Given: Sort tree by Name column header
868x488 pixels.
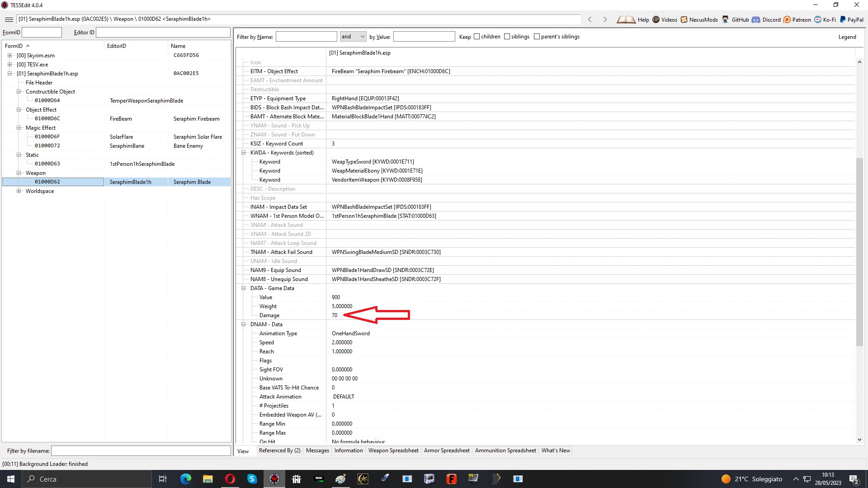Looking at the screenshot, I should click(199, 46).
